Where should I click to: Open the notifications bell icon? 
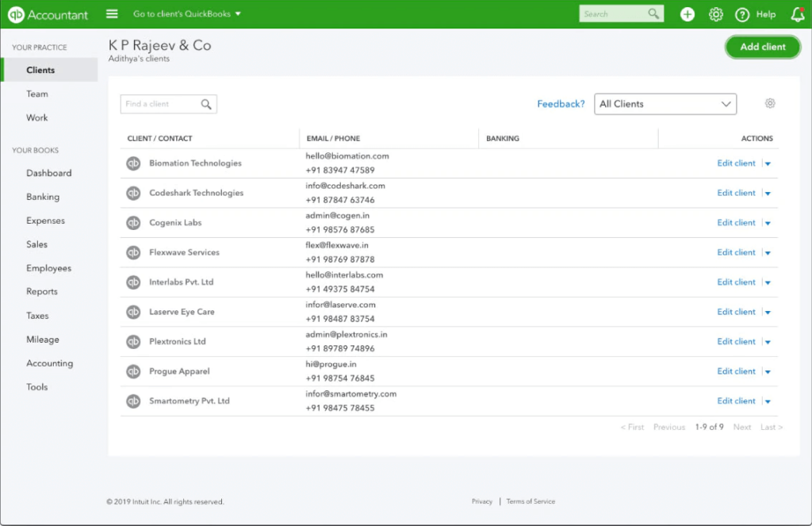coord(798,14)
